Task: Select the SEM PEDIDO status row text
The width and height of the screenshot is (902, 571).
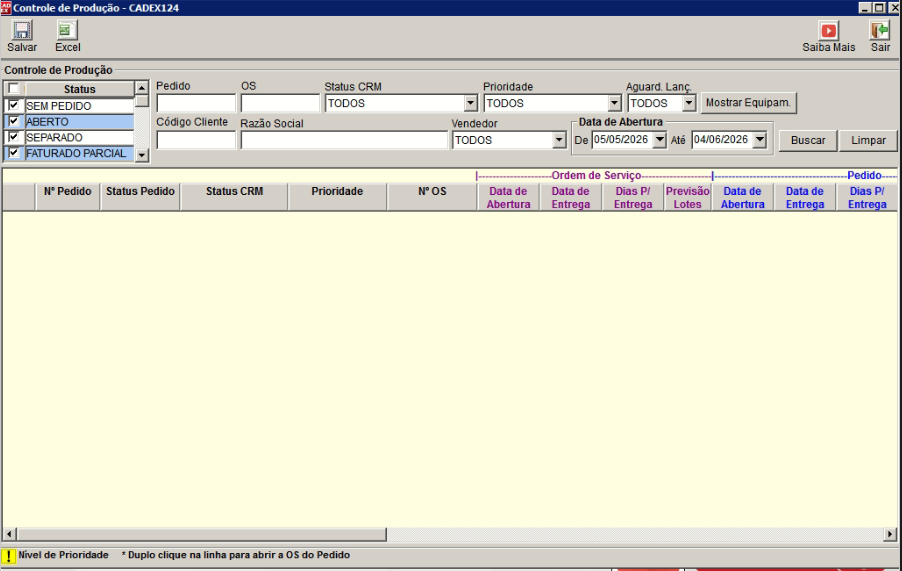Action: point(59,106)
